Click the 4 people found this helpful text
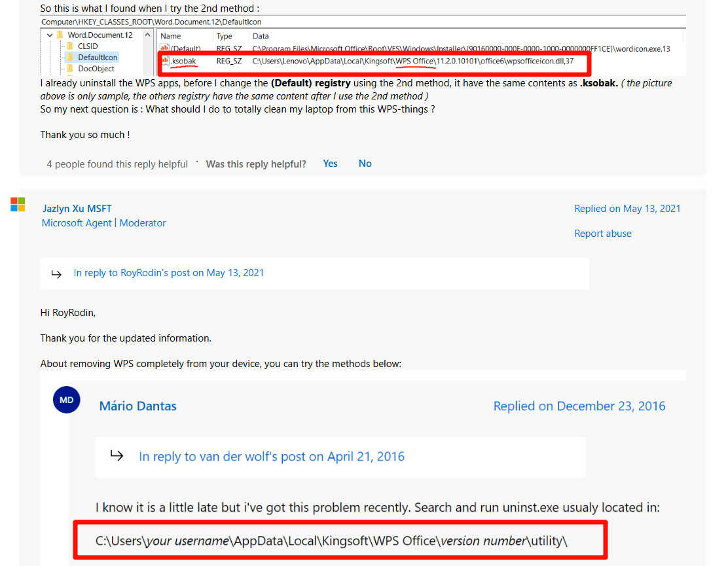 117,164
